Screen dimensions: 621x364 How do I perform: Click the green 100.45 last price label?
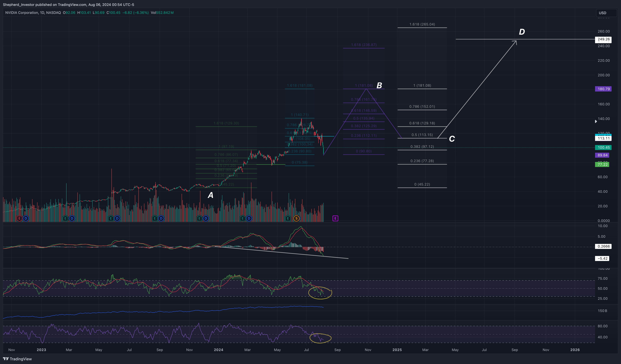pos(603,148)
